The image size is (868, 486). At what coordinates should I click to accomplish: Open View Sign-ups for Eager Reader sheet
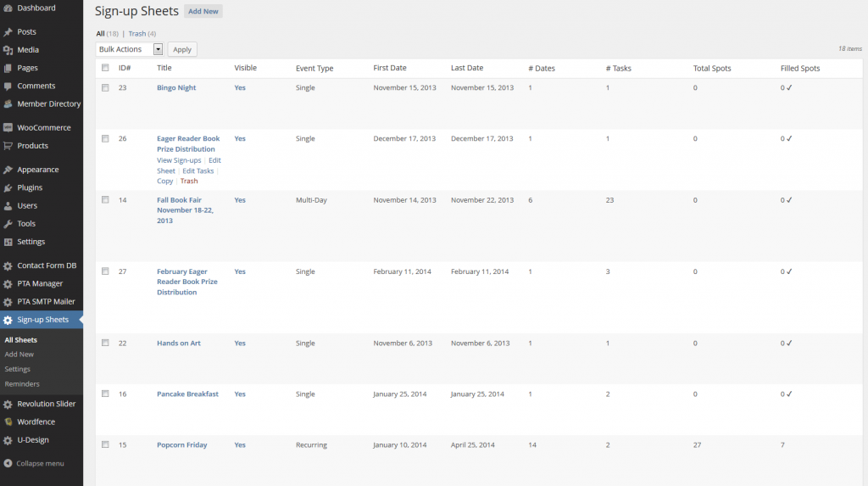(x=179, y=160)
